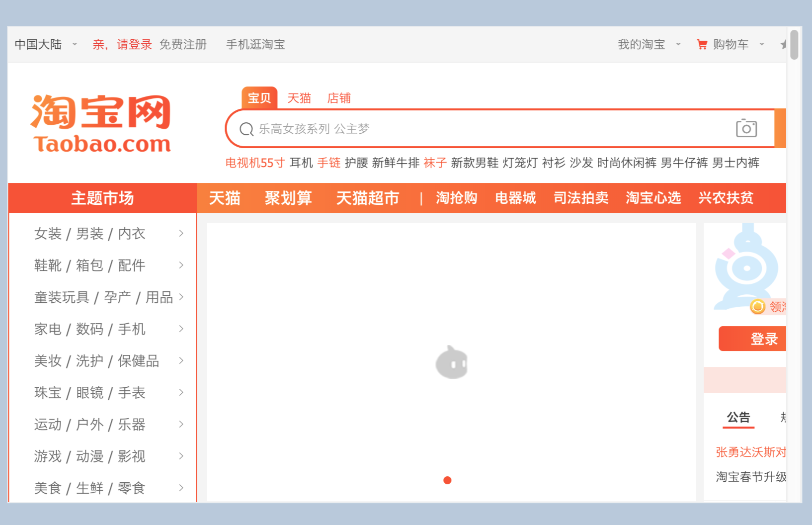This screenshot has height=525, width=812.
Task: Click the Taobao.com logo
Action: [x=101, y=123]
